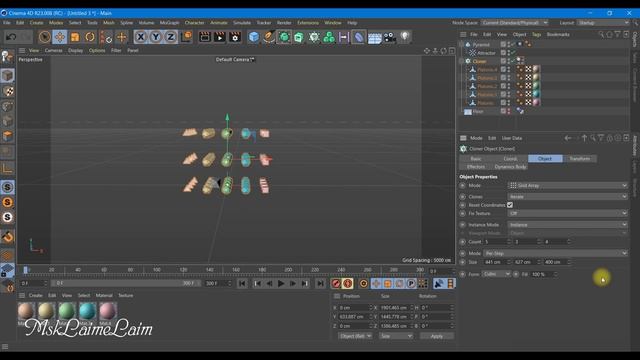Activate the Move tool
The image size is (640, 360).
pyautogui.click(x=60, y=37)
